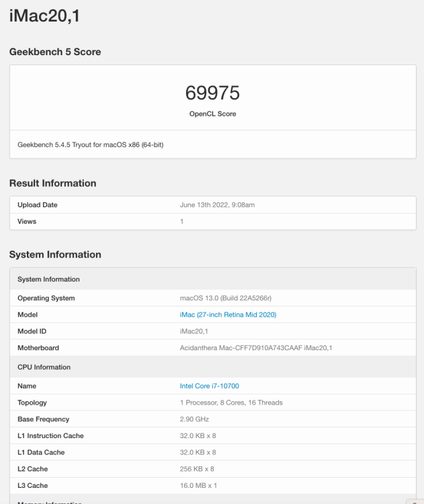This screenshot has height=504, width=424.
Task: Click the Model ID label
Action: pos(32,331)
